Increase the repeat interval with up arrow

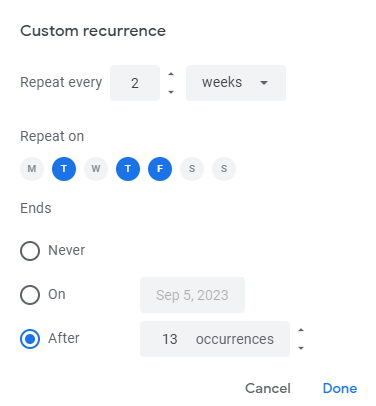pos(171,74)
